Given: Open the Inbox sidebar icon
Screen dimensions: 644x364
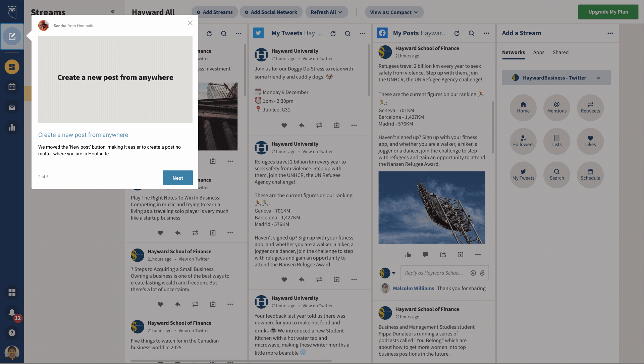Looking at the screenshot, I should pos(12,107).
